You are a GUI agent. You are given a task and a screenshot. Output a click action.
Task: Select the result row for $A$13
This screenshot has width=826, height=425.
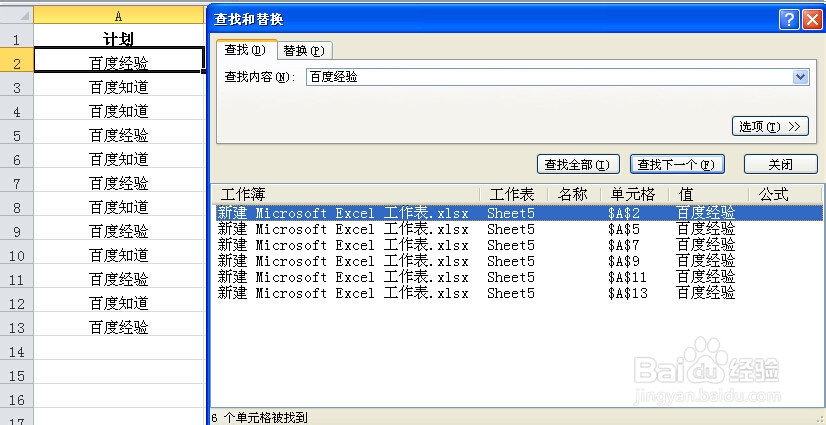pyautogui.click(x=518, y=293)
